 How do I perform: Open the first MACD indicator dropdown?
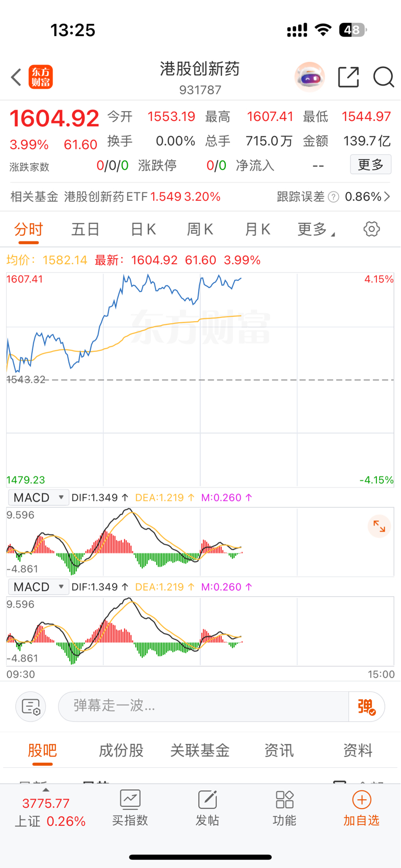(39, 497)
